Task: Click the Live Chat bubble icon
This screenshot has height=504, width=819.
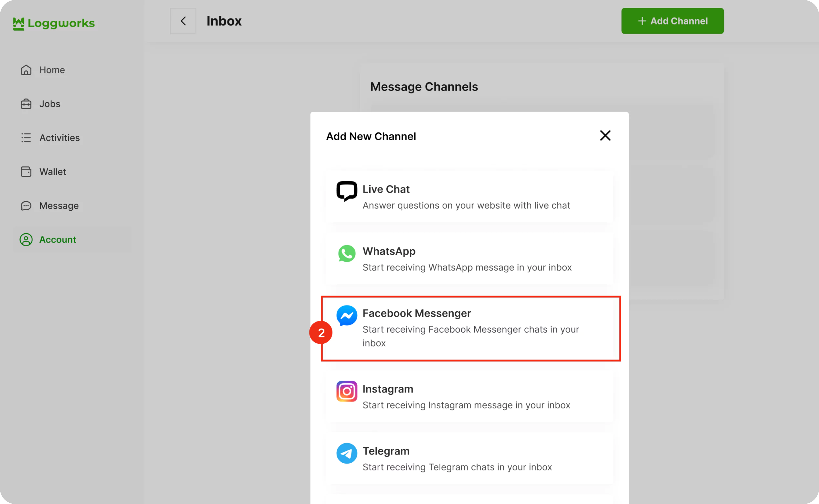Action: tap(347, 191)
